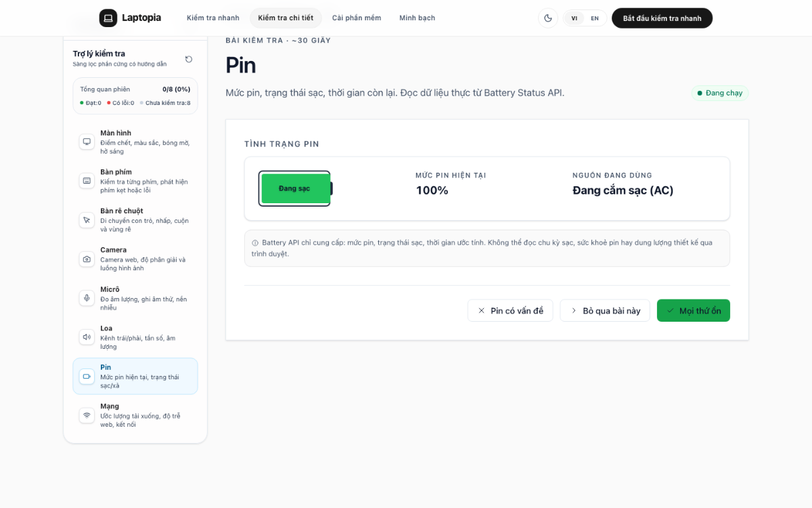This screenshot has width=812, height=508.
Task: Switch language to VI
Action: click(x=574, y=18)
